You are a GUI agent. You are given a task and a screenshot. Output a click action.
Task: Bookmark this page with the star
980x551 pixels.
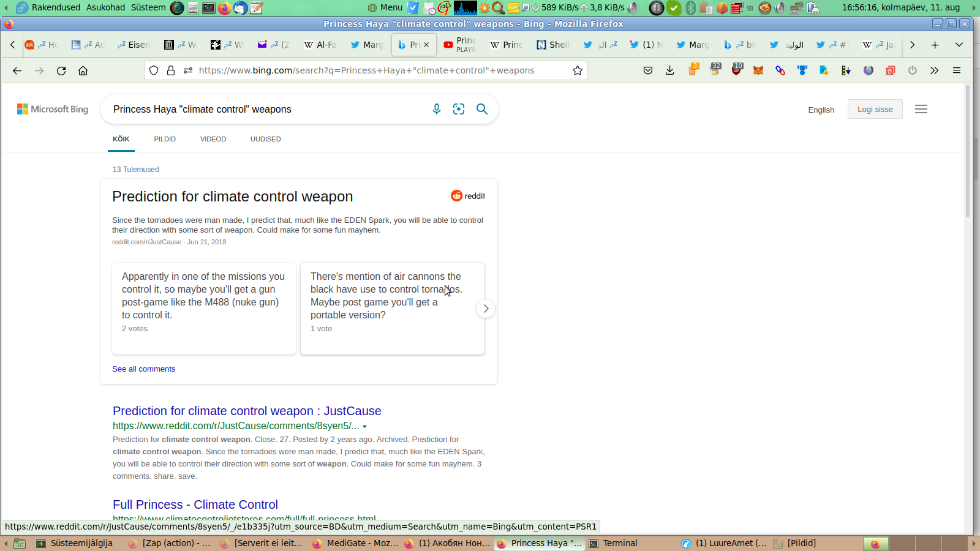(578, 70)
